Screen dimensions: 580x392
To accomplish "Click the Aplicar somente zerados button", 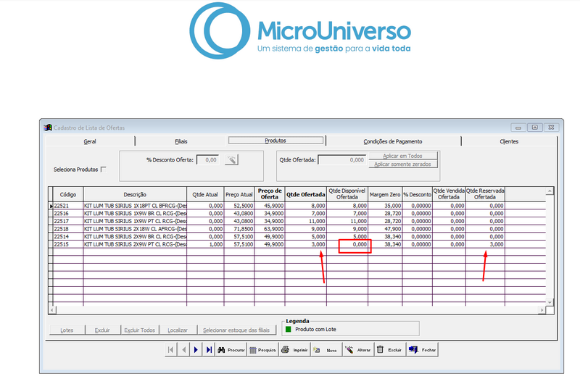I will coord(403,164).
